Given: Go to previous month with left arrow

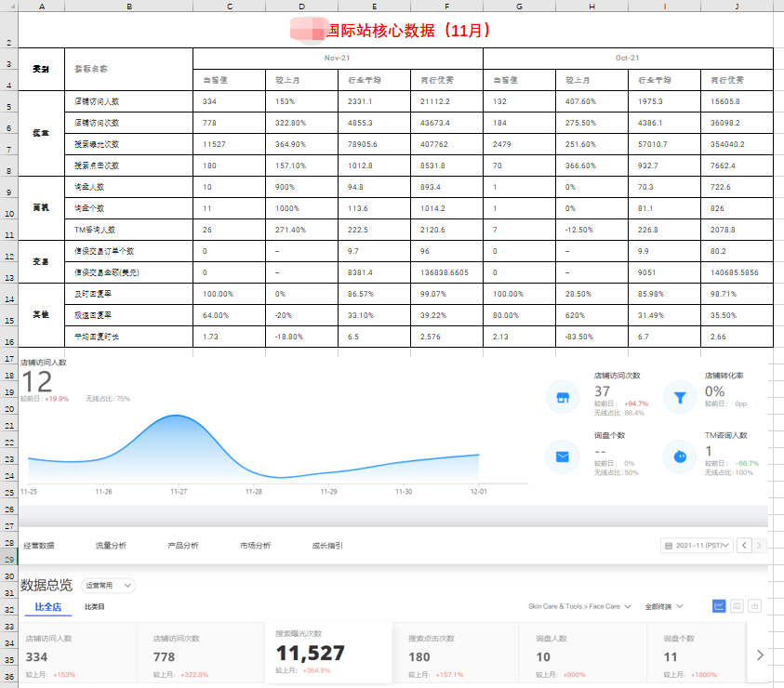Looking at the screenshot, I should coord(744,545).
